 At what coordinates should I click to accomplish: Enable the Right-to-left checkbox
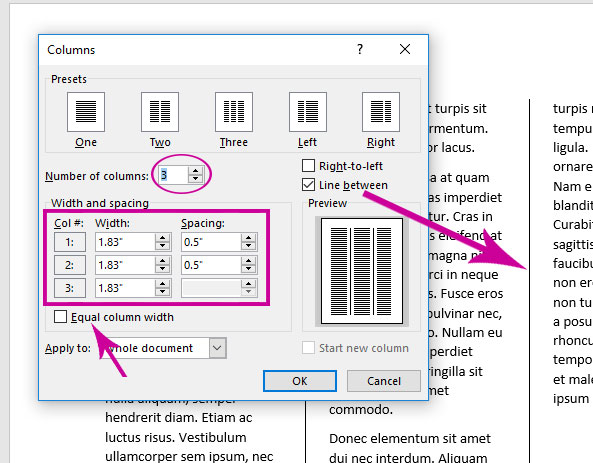click(x=308, y=166)
